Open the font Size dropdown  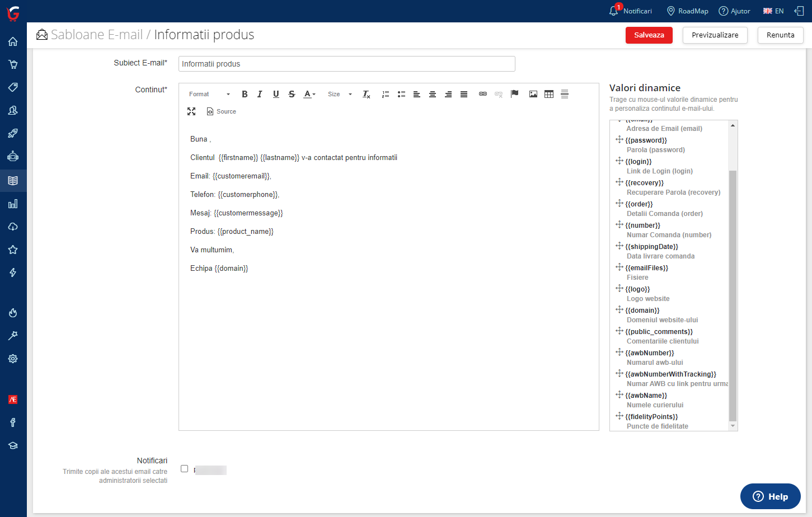(x=340, y=94)
